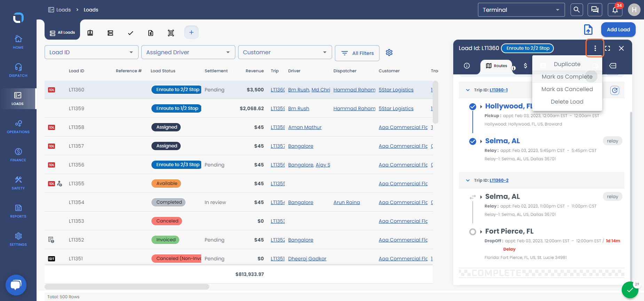Open the 5Star Logistics link for LT1359

[x=396, y=108]
